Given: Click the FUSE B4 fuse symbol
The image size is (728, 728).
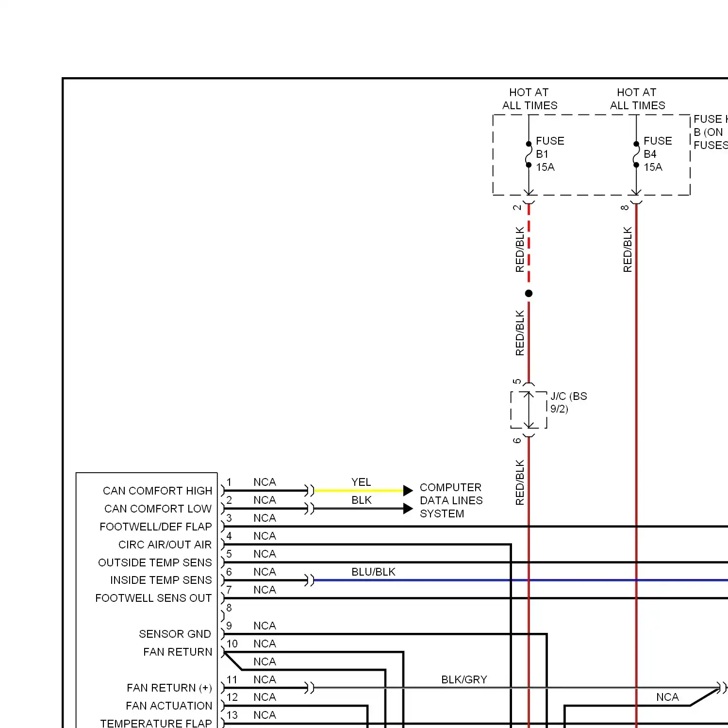Looking at the screenshot, I should [x=636, y=154].
